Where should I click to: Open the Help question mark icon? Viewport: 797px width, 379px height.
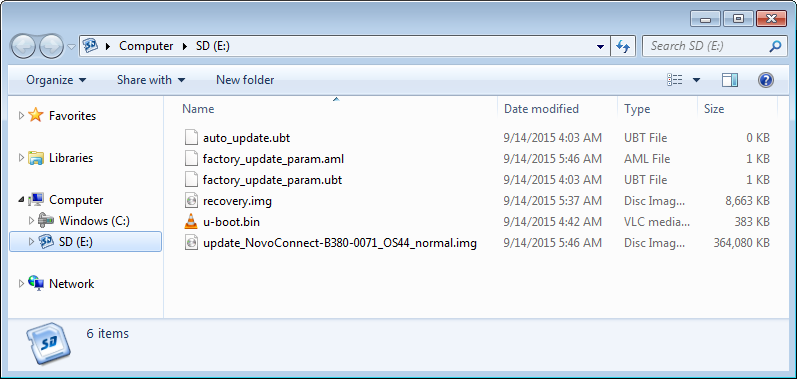click(765, 80)
